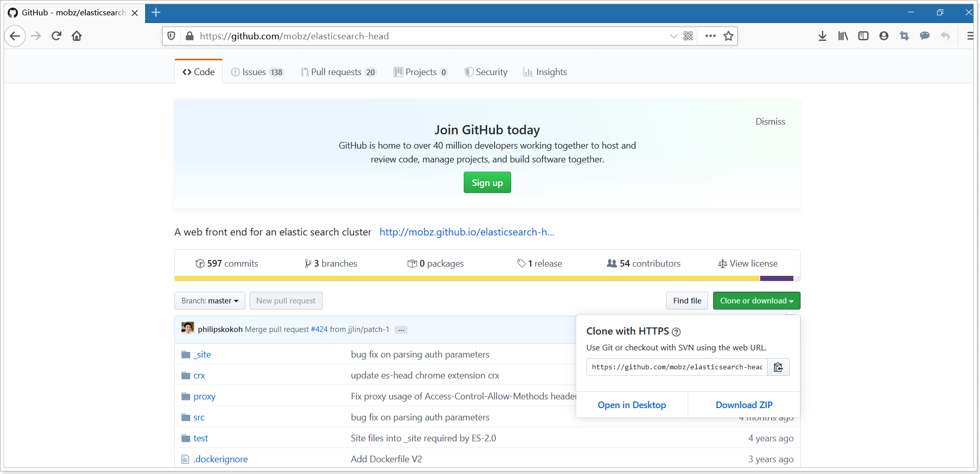Select the GitHub mobz/elasticsearch browser tab

click(74, 13)
